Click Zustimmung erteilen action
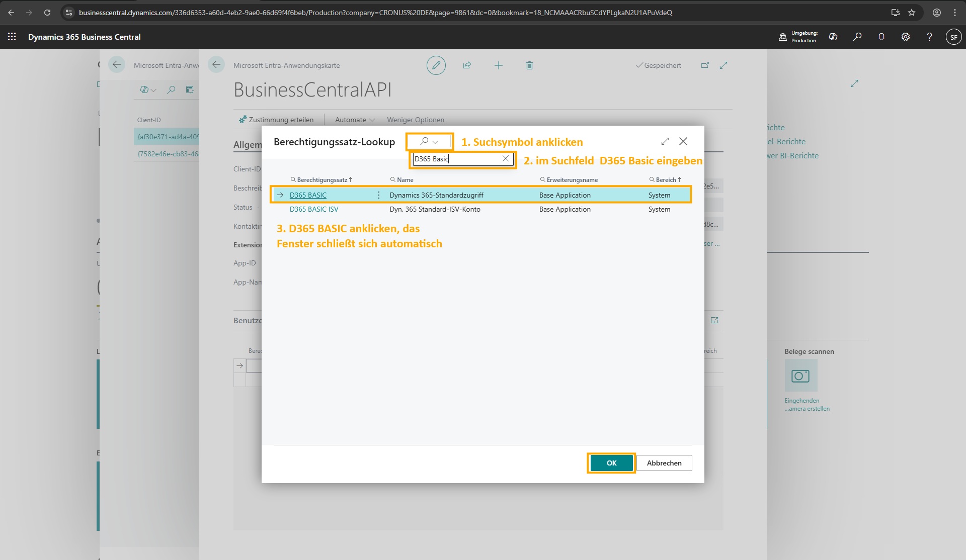The width and height of the screenshot is (966, 560). (x=276, y=120)
